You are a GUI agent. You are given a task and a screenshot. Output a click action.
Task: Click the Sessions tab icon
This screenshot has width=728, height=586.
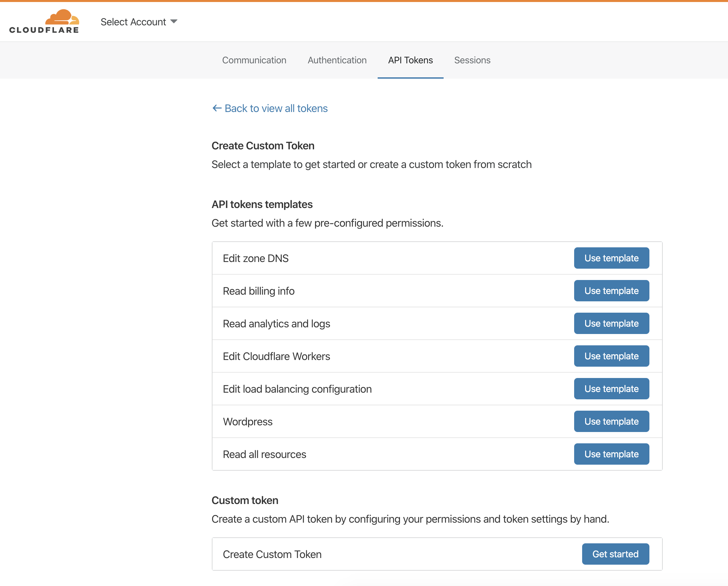pyautogui.click(x=472, y=59)
